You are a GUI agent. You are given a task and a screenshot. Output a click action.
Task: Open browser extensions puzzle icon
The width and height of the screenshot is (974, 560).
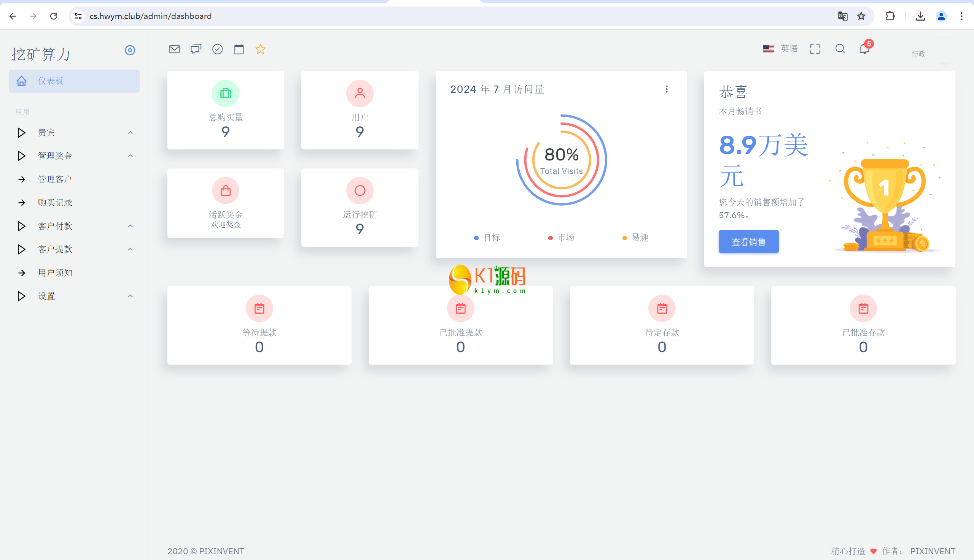[x=890, y=16]
